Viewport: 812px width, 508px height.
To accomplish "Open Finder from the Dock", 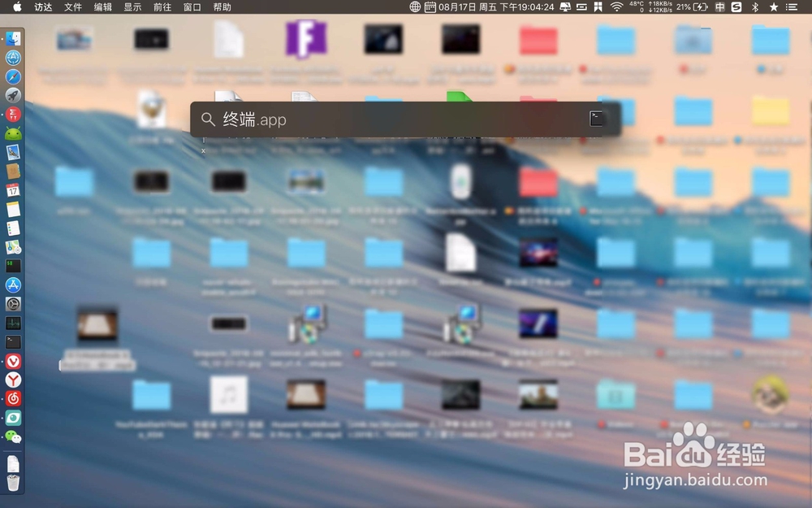I will pos(13,38).
